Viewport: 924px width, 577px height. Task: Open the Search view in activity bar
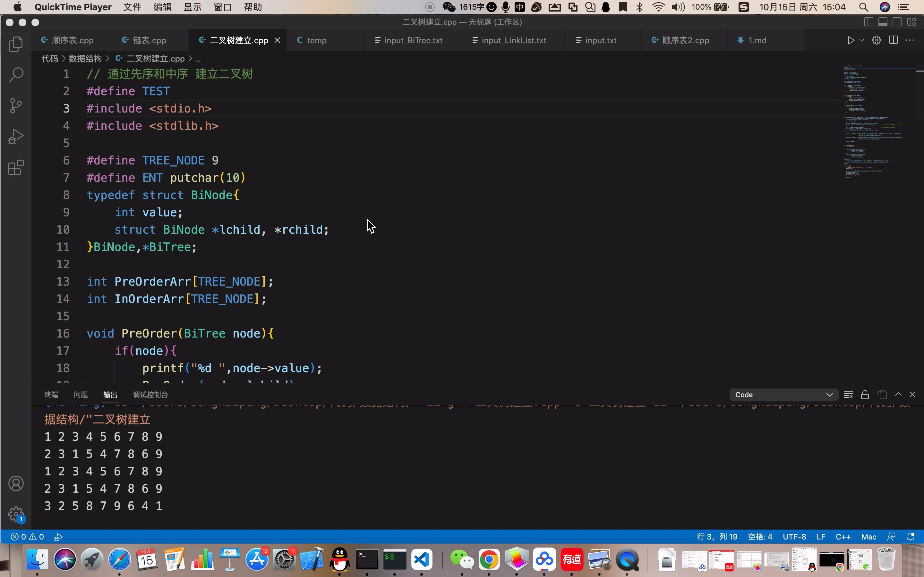tap(16, 75)
